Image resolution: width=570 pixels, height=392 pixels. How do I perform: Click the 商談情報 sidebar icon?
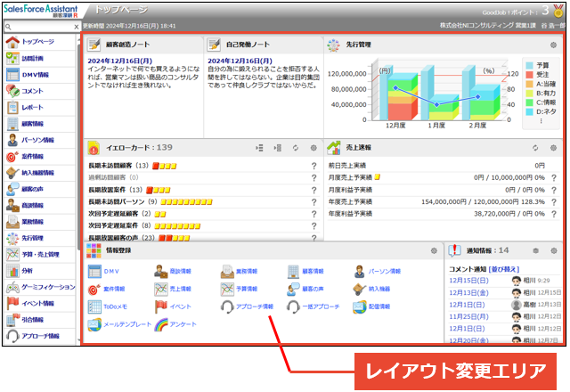pos(12,206)
